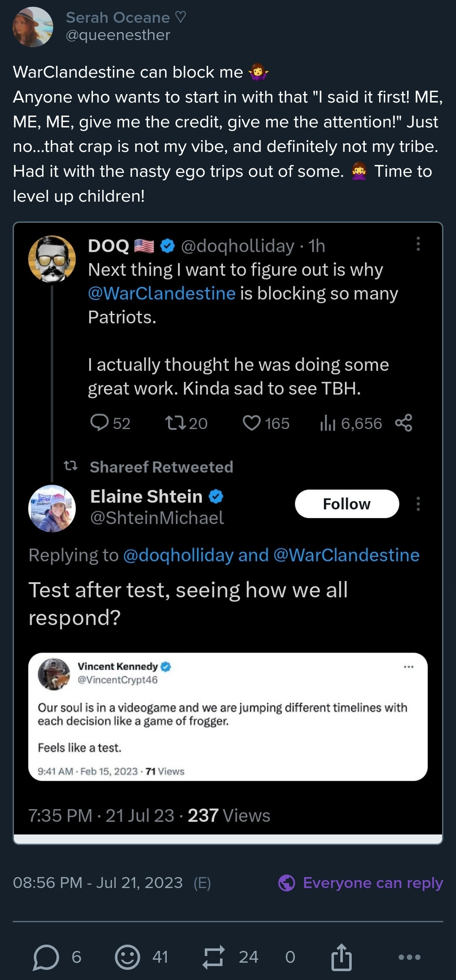
Task: Tap the share icon on DOQ's tweet
Action: coord(404,423)
